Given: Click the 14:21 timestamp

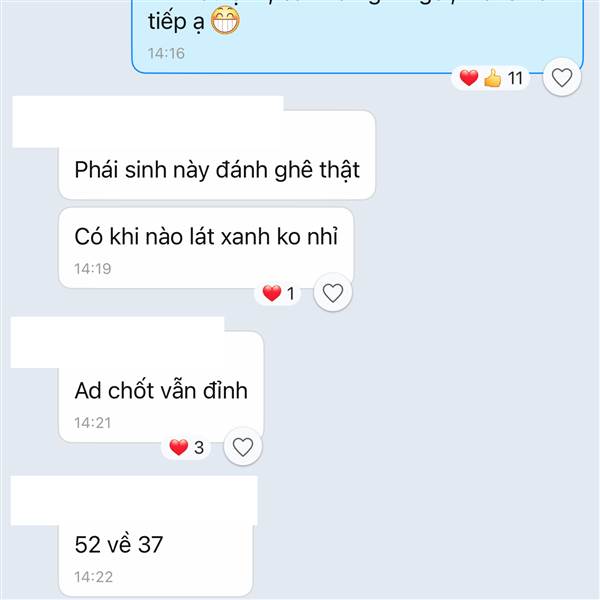Looking at the screenshot, I should (x=93, y=423).
